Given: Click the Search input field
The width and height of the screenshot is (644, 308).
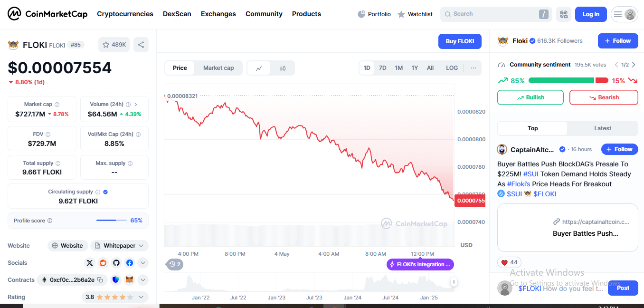Looking at the screenshot, I should (496, 14).
